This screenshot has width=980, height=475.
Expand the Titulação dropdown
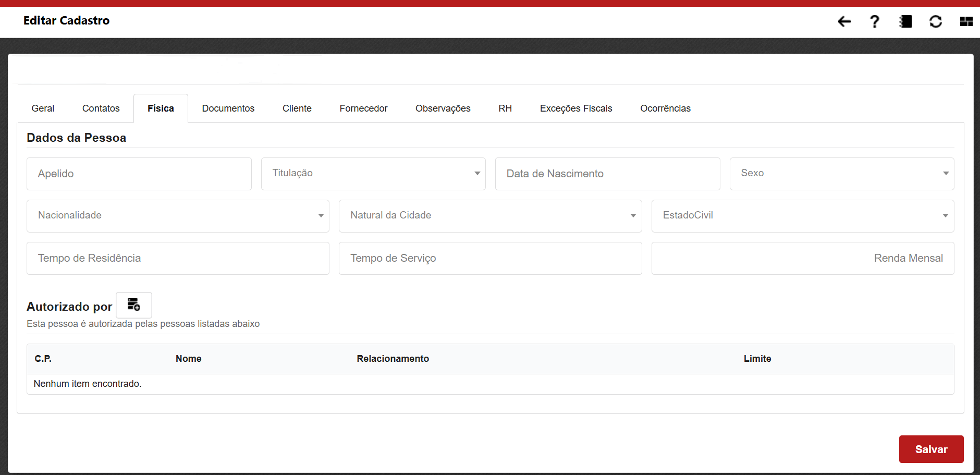[373, 174]
